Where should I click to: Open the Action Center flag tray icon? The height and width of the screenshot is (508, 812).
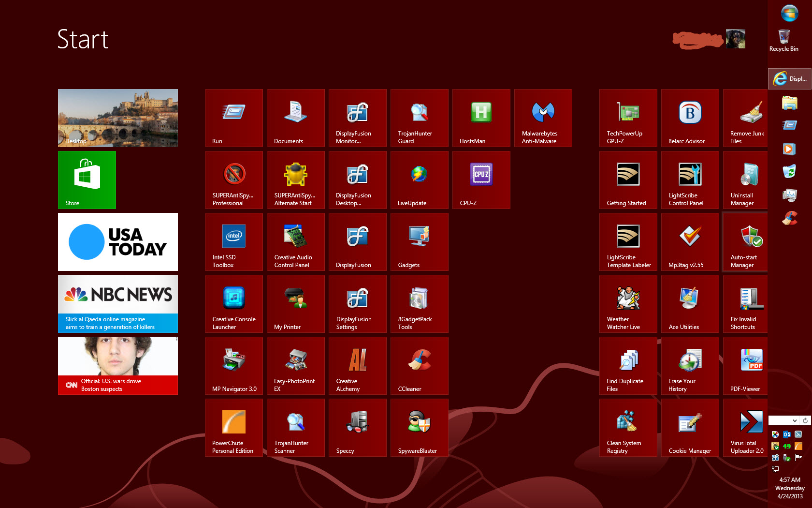798,457
